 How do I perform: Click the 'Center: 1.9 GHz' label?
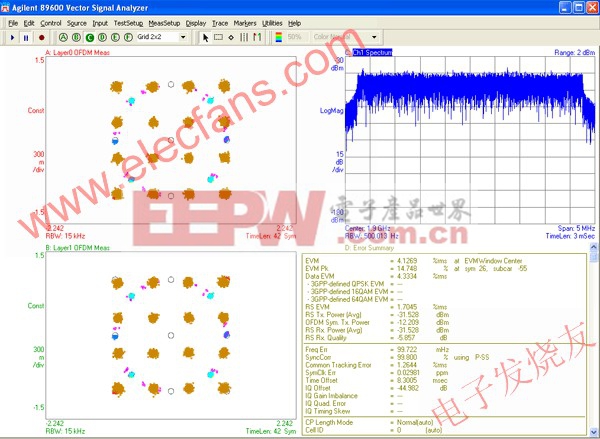pos(368,228)
